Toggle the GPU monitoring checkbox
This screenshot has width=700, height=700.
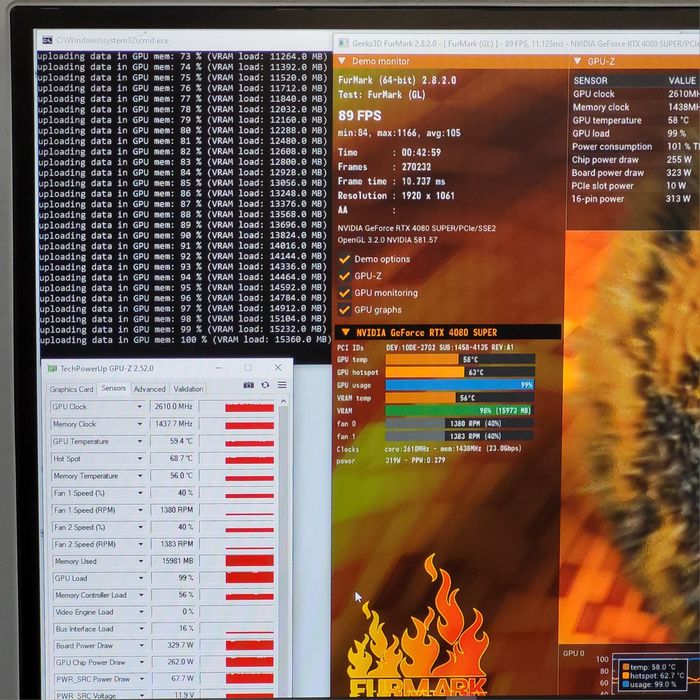(x=344, y=293)
